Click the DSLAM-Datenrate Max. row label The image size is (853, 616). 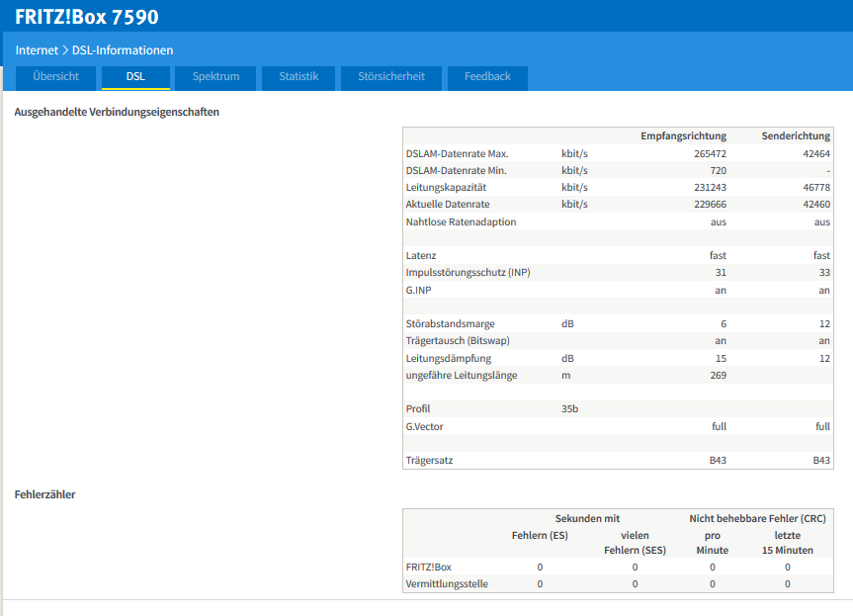[x=457, y=153]
